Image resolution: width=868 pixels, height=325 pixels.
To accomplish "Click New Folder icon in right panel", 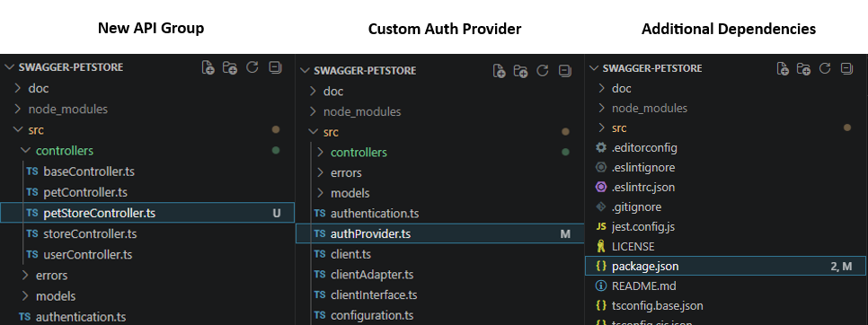I will click(x=804, y=68).
